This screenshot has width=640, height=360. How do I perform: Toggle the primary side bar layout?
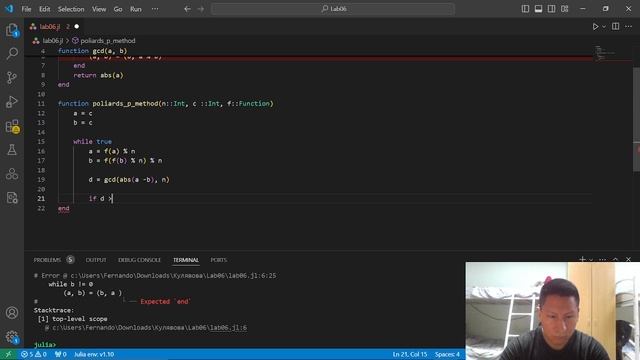[x=525, y=9]
